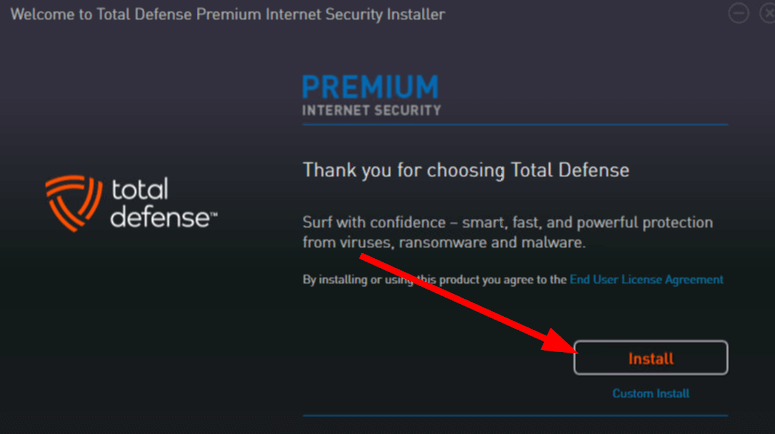Click the viruses, ransomware and malware line
Image resolution: width=775 pixels, height=434 pixels.
[x=444, y=243]
